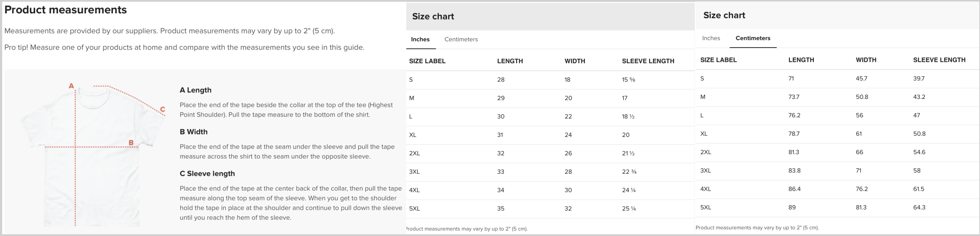The width and height of the screenshot is (980, 236).
Task: Click WIDTH column header in the centimeters chart
Action: [x=866, y=60]
